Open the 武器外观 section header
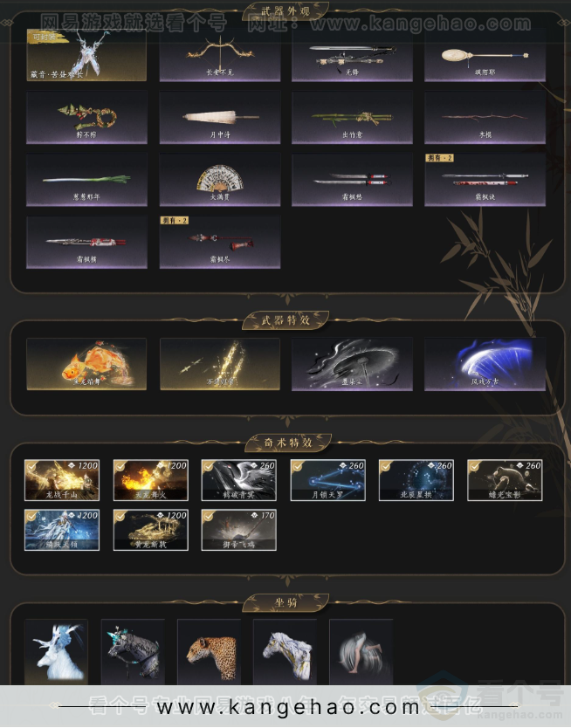The height and width of the screenshot is (728, 571). (285, 11)
